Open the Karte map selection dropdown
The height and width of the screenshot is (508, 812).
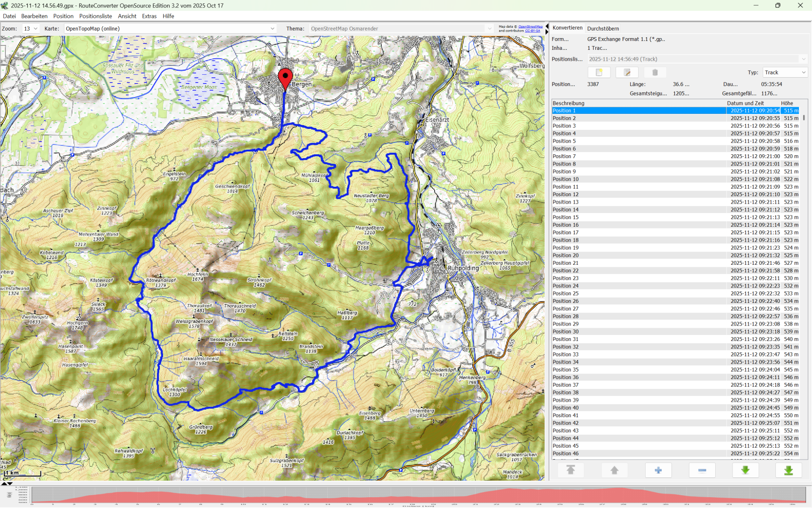(x=170, y=29)
